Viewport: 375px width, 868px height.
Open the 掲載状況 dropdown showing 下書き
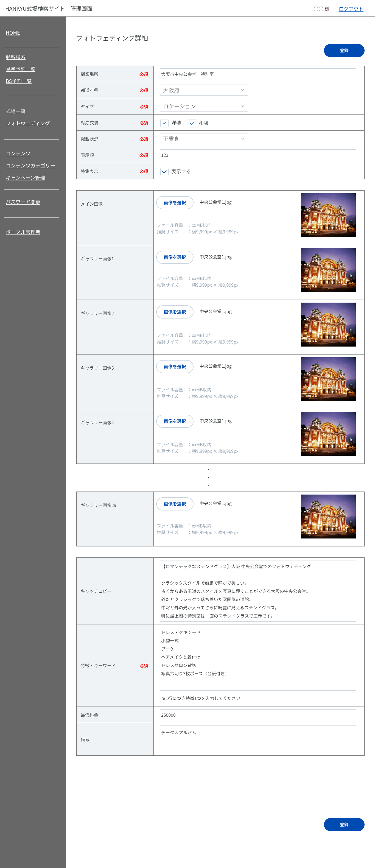coord(203,139)
